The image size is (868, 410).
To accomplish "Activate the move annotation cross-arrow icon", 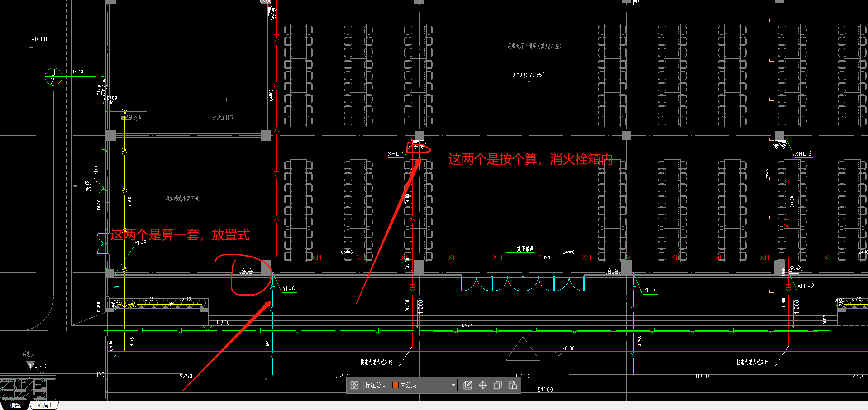I will (483, 385).
